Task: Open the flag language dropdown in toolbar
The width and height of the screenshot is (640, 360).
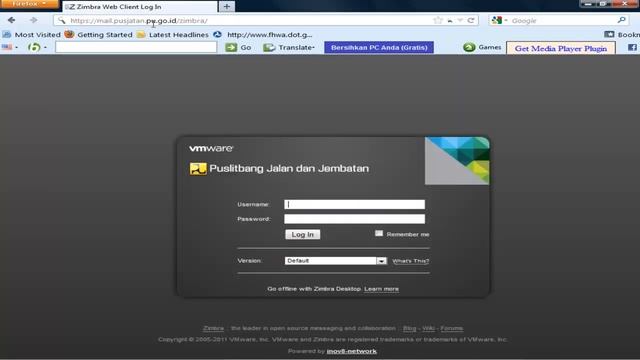Action: click(x=10, y=47)
